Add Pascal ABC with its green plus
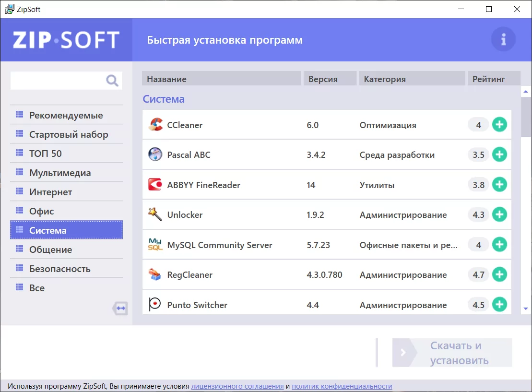The width and height of the screenshot is (532, 392). (x=499, y=154)
